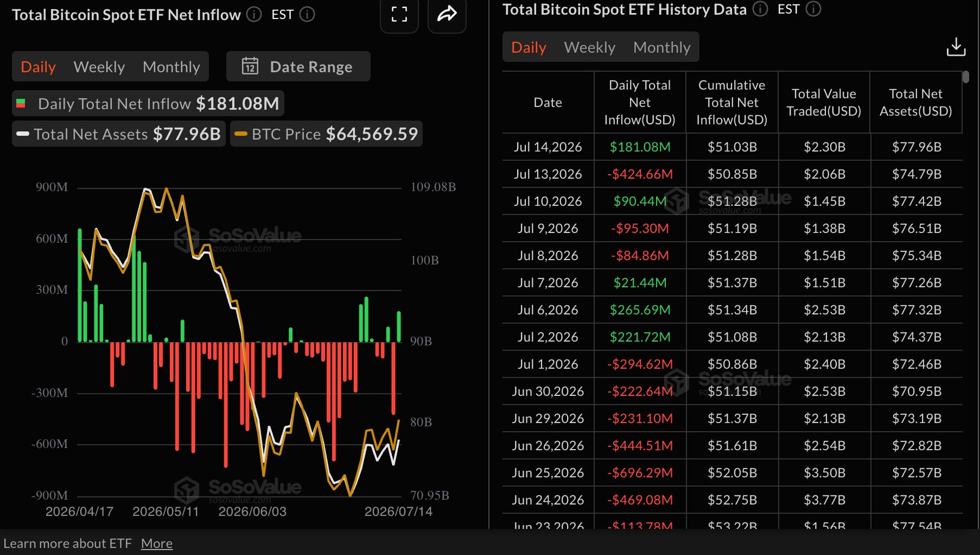Download history data with the download icon
The width and height of the screenshot is (980, 555).
pos(956,47)
